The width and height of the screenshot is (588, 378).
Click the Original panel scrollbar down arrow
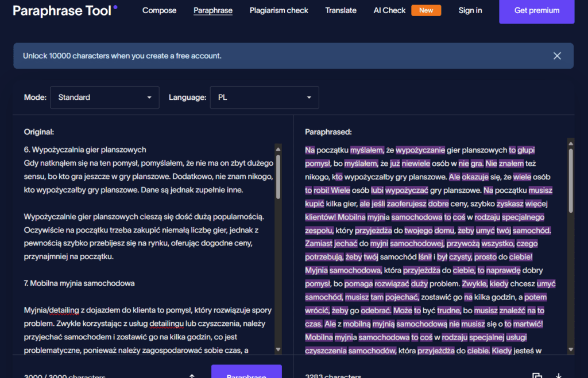point(278,349)
